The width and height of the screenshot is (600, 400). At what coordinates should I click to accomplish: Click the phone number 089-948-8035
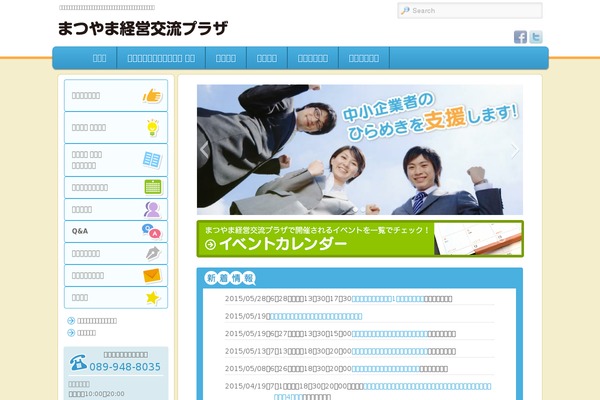pyautogui.click(x=125, y=367)
